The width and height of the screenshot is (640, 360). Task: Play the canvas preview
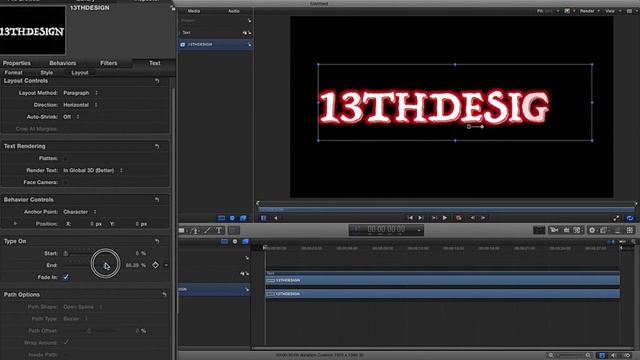click(x=444, y=218)
